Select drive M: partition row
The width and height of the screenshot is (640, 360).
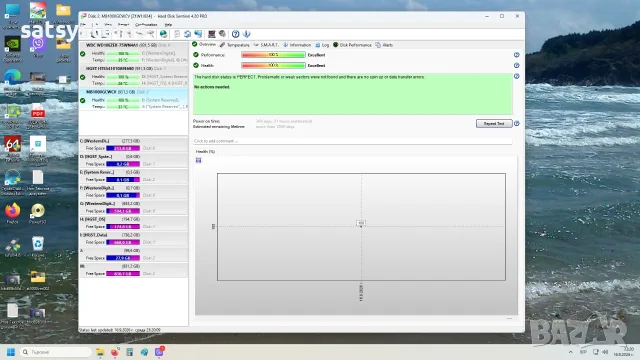[x=133, y=270]
